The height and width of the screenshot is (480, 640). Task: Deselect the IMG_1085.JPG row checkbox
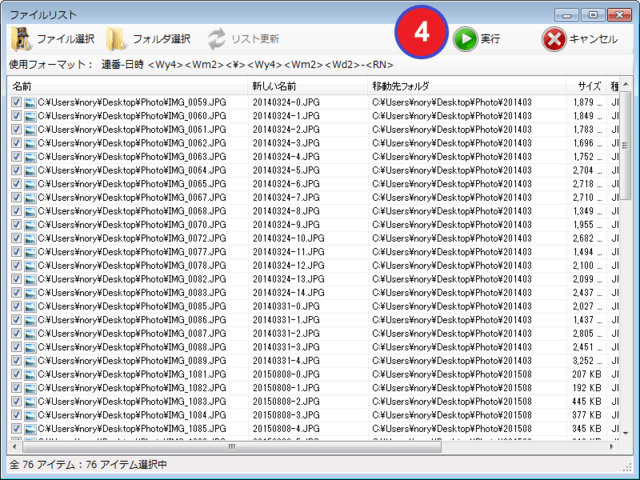tap(16, 428)
